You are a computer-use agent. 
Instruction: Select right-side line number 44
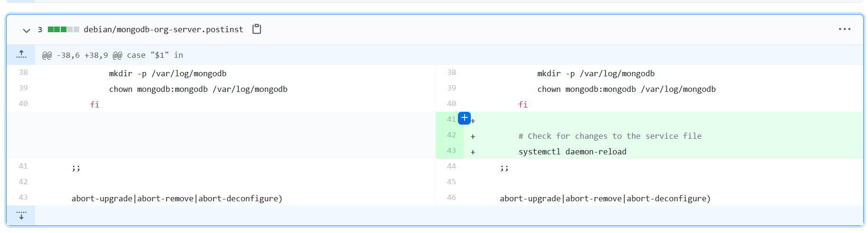pos(451,166)
